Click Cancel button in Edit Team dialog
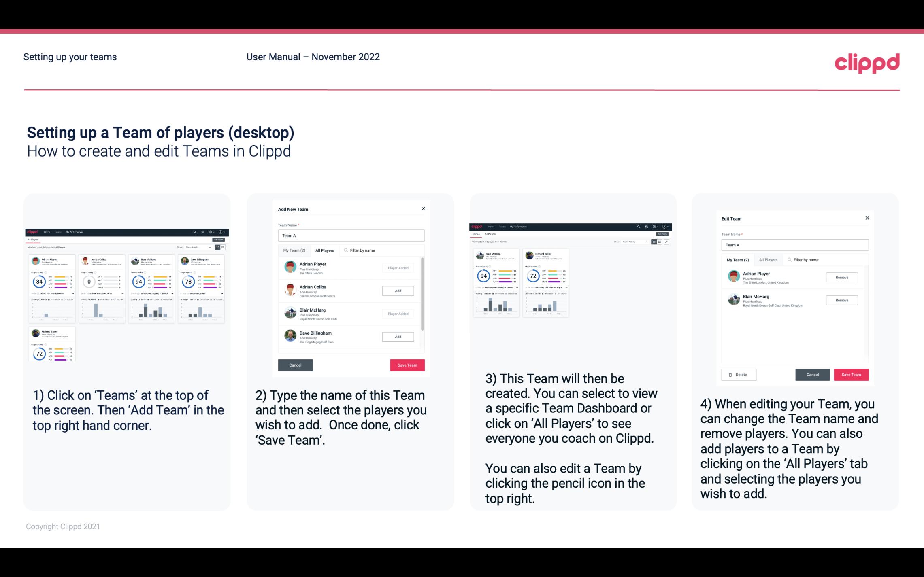924x577 pixels. 812,374
